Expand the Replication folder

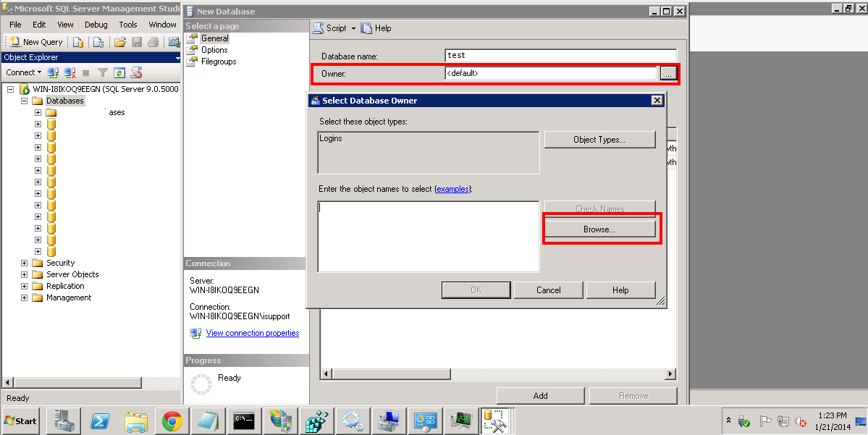pos(25,286)
